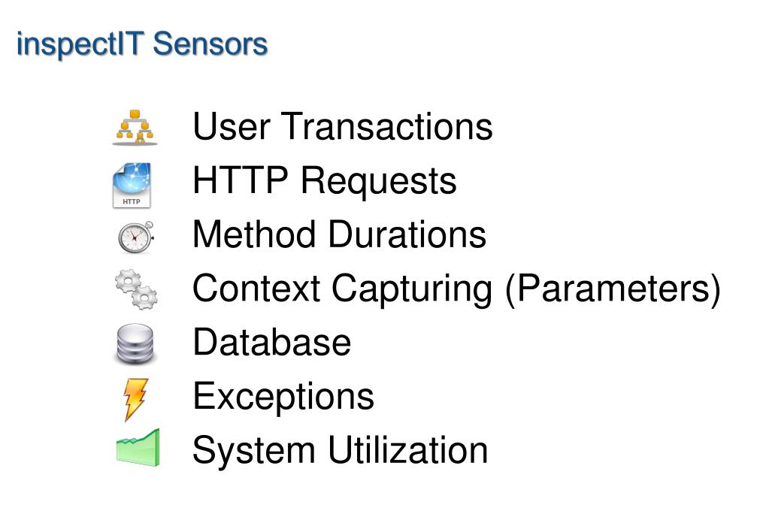Viewport: 769px width, 532px height.
Task: Open the Method Durations entry
Action: [x=339, y=234]
